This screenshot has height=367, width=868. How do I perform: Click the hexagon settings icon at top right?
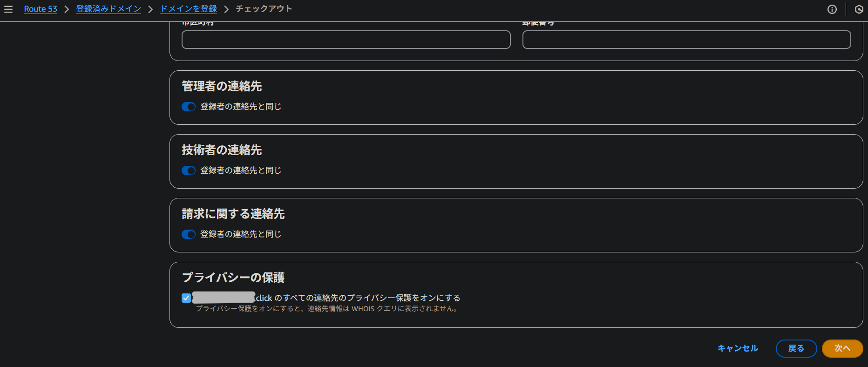coord(859,9)
